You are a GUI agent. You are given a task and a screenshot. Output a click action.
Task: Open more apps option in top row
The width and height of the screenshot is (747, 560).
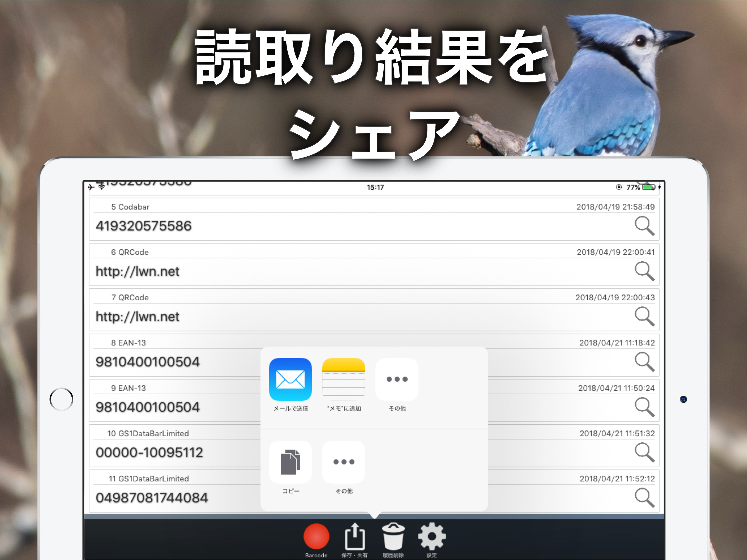397,379
